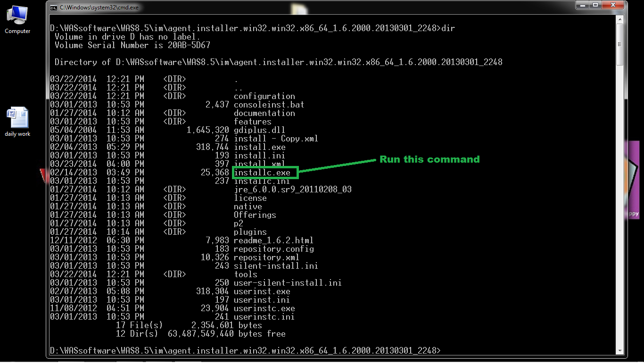Click the documentation directory entry
This screenshot has width=644, height=363.
point(264,113)
